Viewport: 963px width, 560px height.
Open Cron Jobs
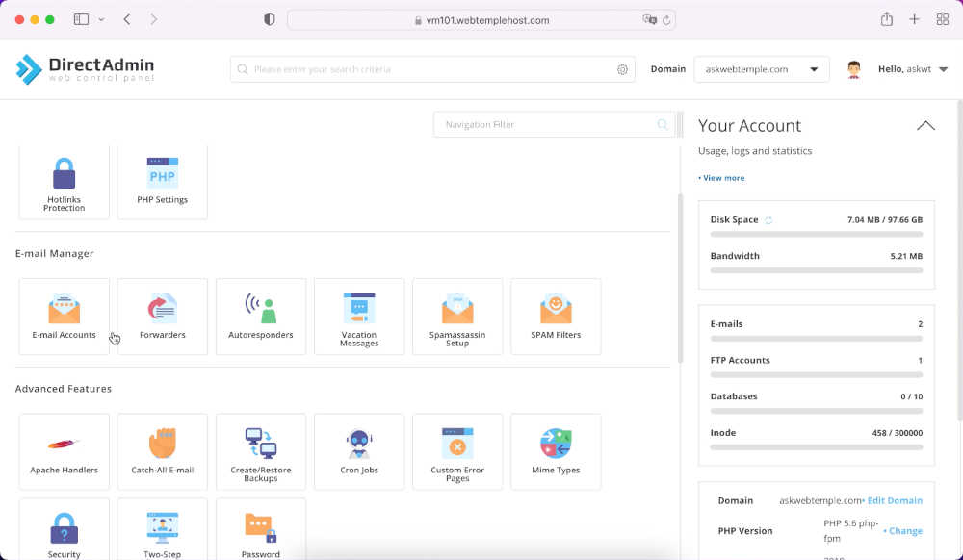359,451
